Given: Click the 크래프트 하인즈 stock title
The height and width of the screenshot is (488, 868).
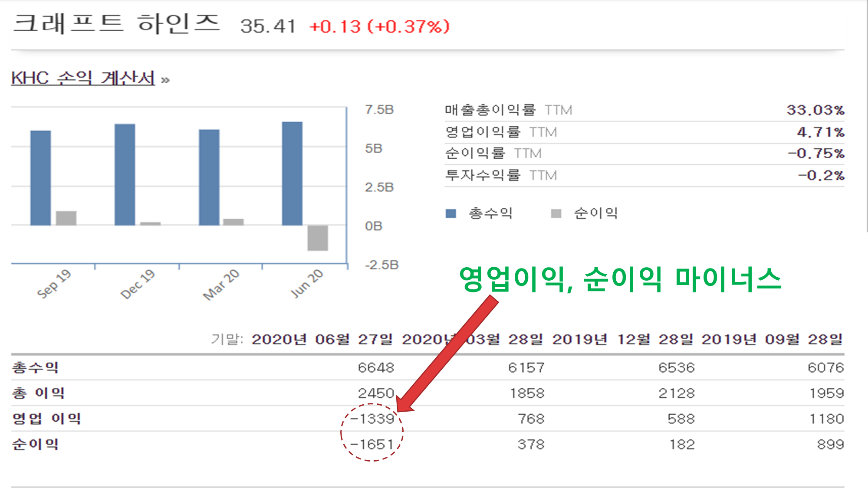Looking at the screenshot, I should tap(116, 24).
